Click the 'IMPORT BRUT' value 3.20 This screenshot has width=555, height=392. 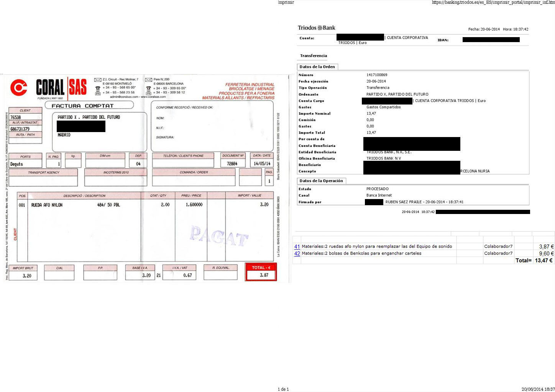pos(27,276)
